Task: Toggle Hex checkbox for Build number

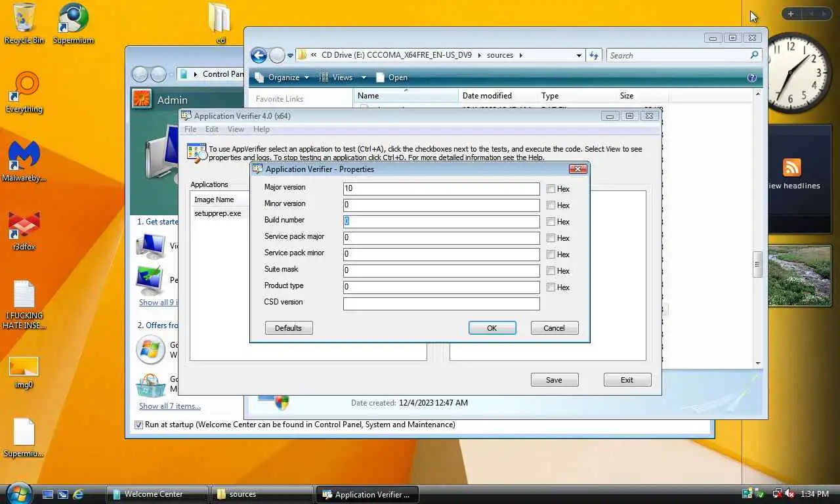Action: (x=551, y=222)
